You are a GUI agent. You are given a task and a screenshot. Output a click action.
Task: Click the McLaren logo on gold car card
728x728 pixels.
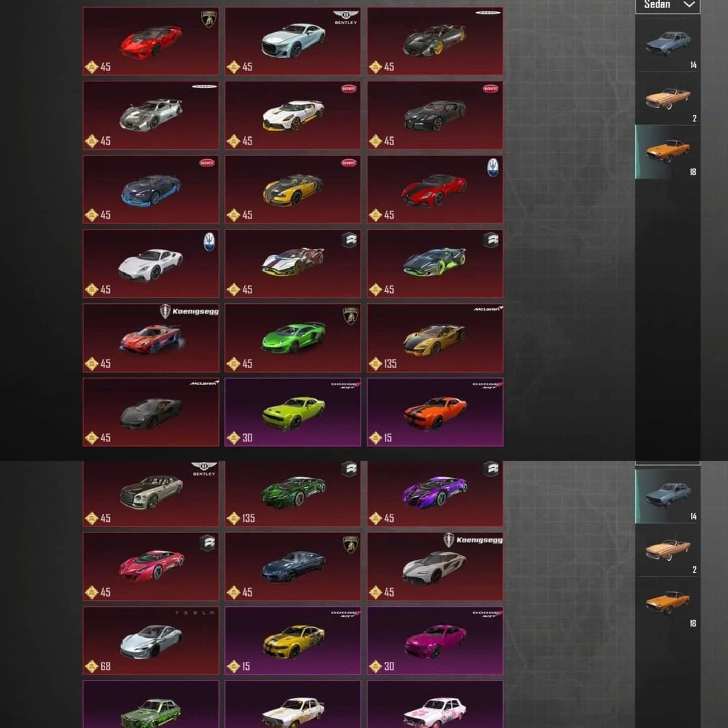488,308
